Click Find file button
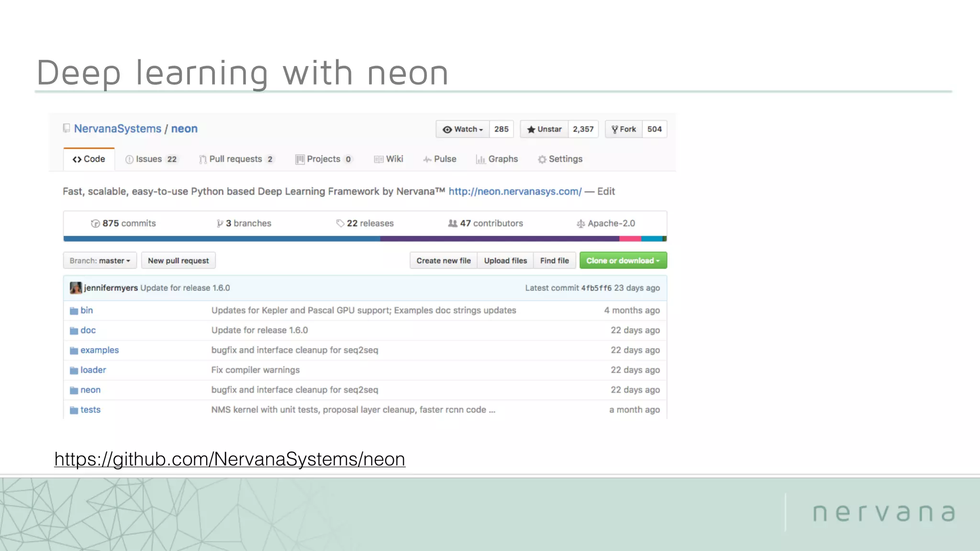The image size is (980, 551). click(555, 261)
